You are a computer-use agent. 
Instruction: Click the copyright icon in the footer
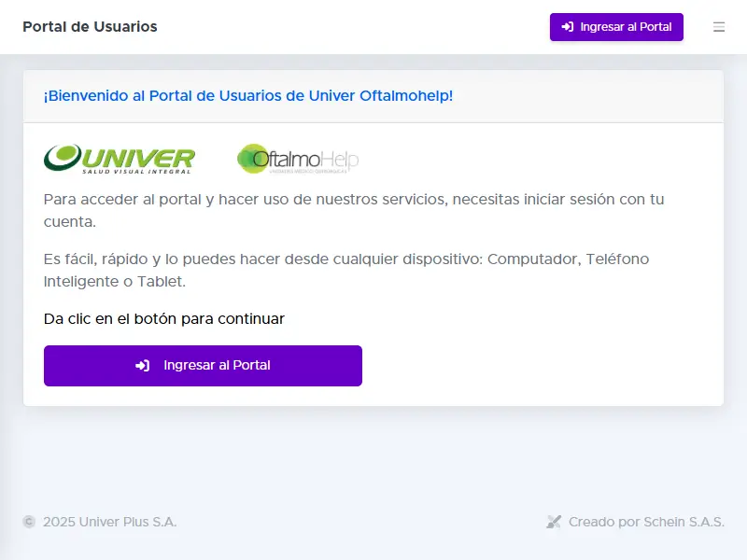coord(29,522)
